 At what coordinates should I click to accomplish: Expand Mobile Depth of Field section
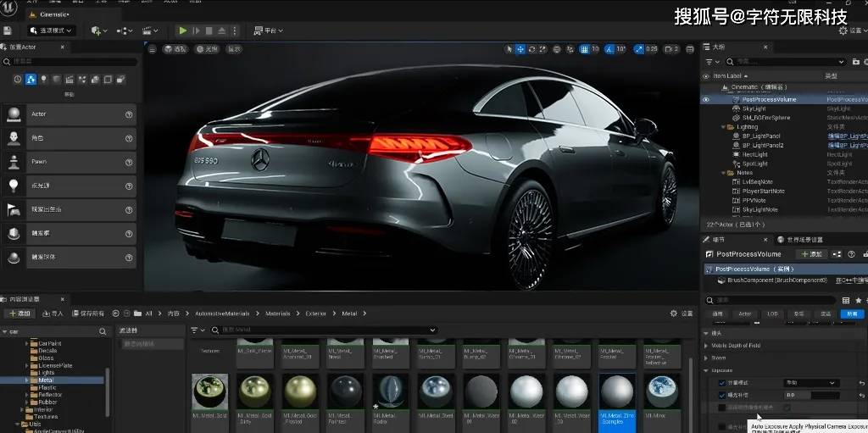(706, 346)
